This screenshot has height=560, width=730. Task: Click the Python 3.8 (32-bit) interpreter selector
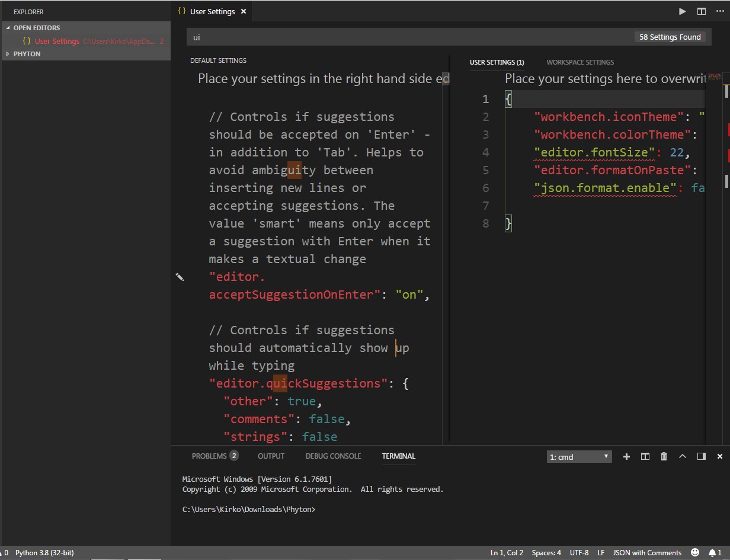pos(44,552)
